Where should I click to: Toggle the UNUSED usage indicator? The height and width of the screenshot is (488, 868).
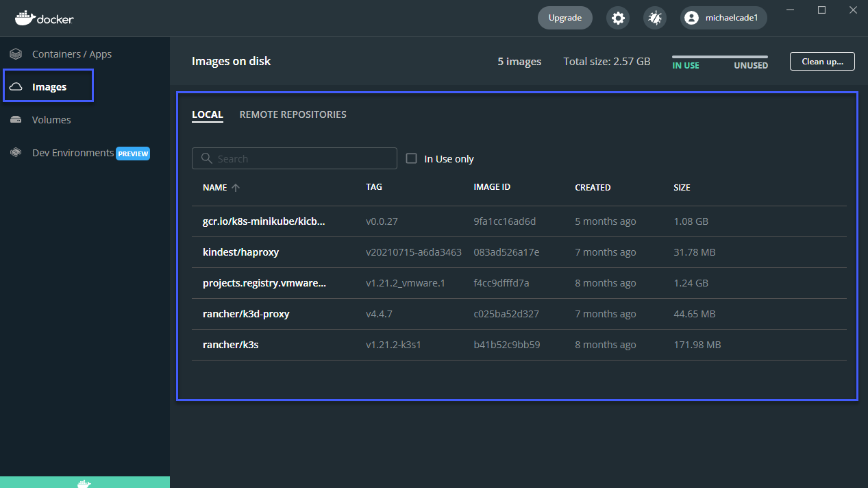coord(750,65)
